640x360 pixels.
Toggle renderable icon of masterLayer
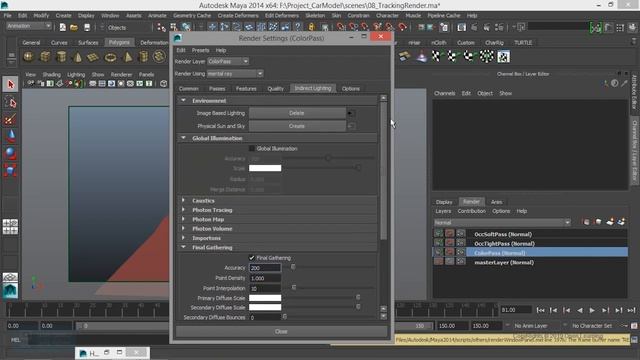pyautogui.click(x=439, y=262)
